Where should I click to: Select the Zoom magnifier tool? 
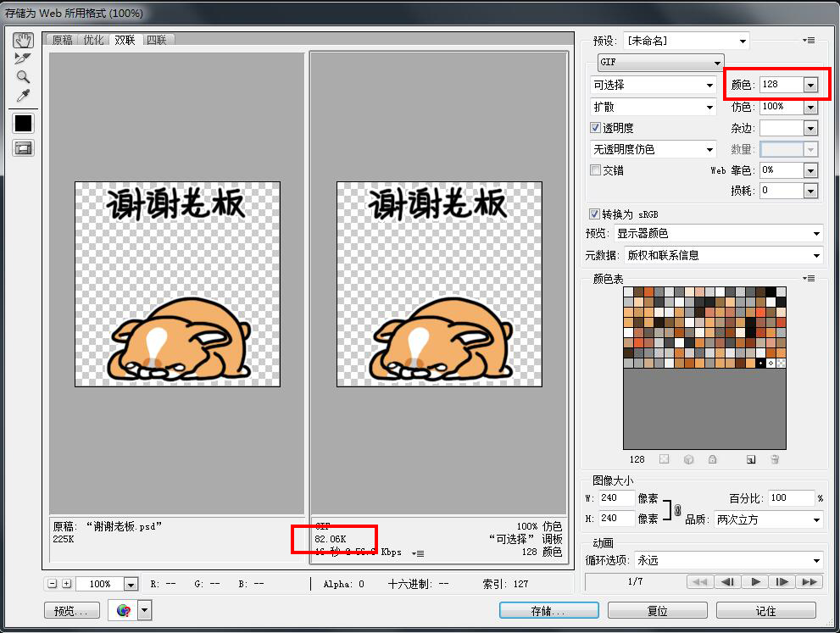pos(23,76)
